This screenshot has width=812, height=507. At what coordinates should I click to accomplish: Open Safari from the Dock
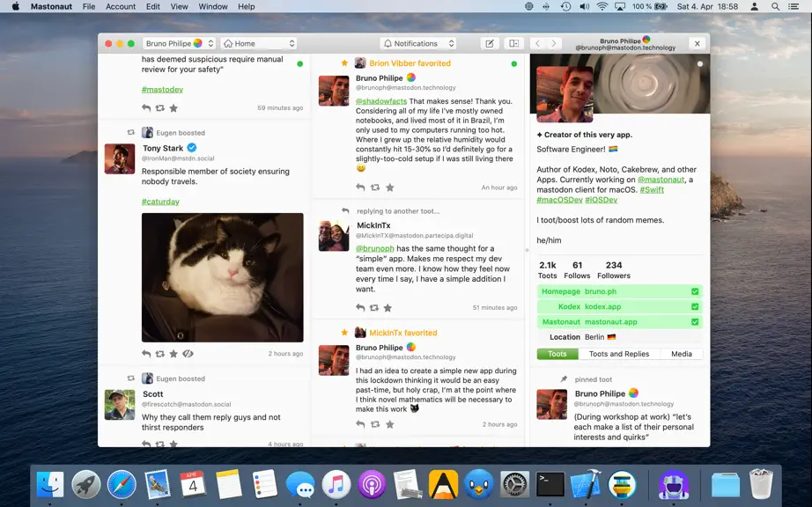[x=122, y=485]
